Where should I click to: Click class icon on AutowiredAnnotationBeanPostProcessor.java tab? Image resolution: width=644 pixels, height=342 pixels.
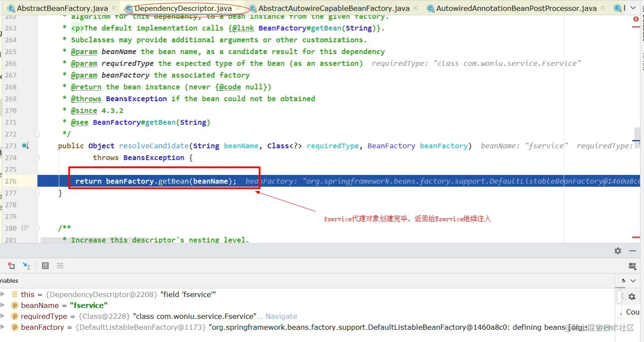click(431, 8)
